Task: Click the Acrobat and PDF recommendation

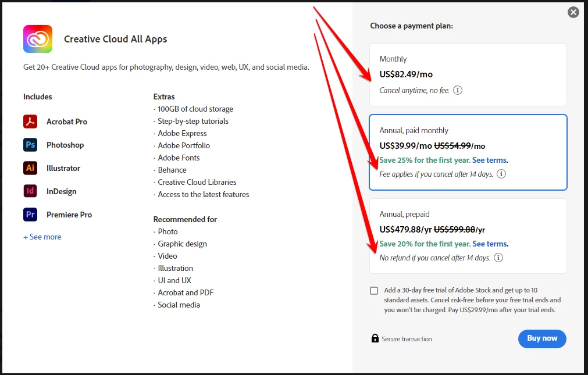Action: click(x=186, y=292)
